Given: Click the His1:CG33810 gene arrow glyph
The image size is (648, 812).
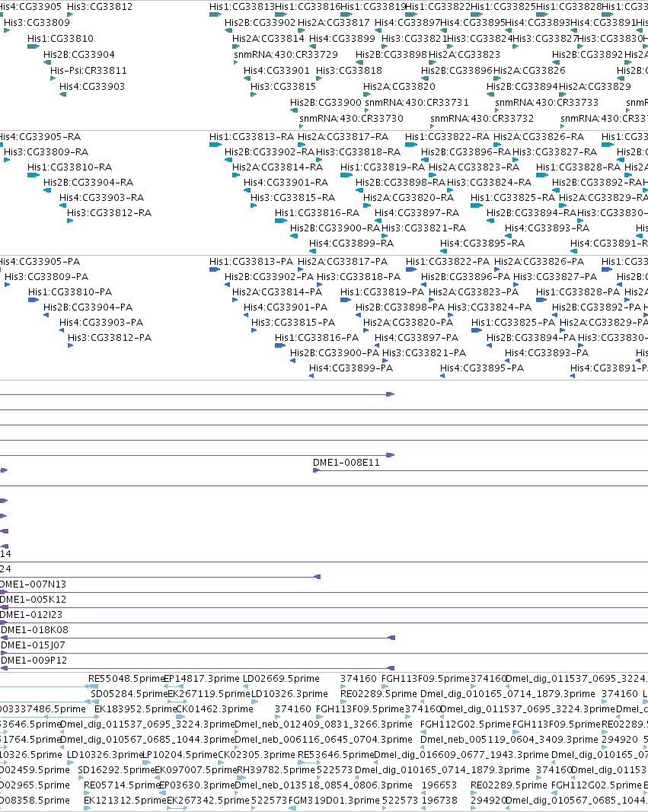Looking at the screenshot, I should [x=34, y=46].
